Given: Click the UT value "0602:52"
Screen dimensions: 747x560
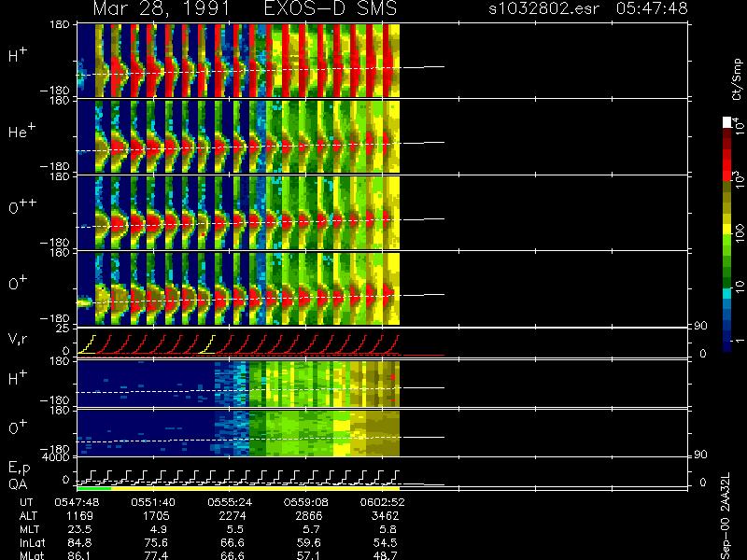Looking at the screenshot, I should pyautogui.click(x=382, y=502).
